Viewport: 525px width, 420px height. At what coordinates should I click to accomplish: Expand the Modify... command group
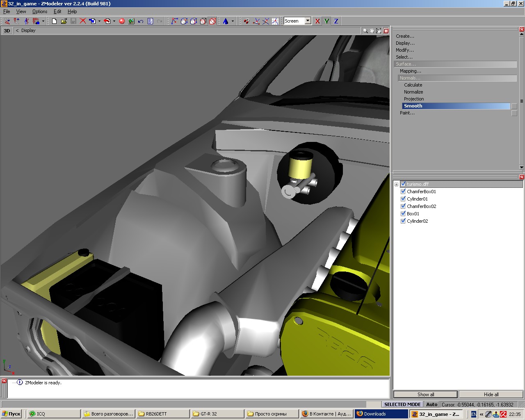(x=405, y=50)
